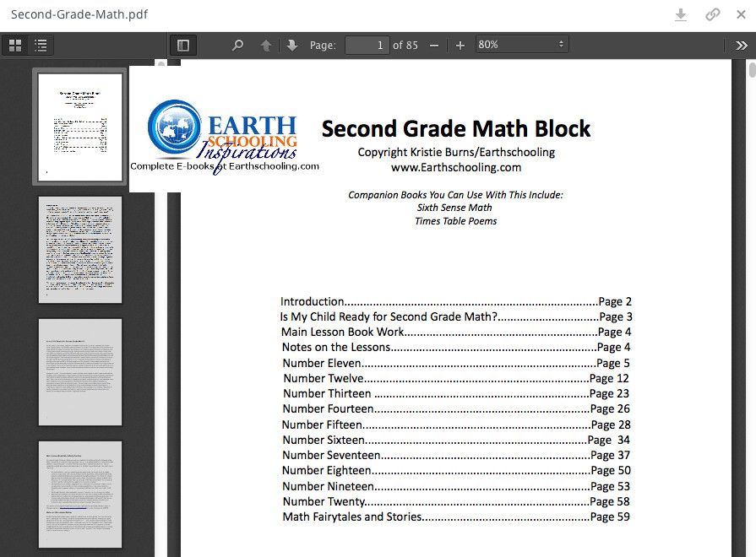Viewport: 756px width, 557px height.
Task: Click the page number input field
Action: pyautogui.click(x=367, y=46)
